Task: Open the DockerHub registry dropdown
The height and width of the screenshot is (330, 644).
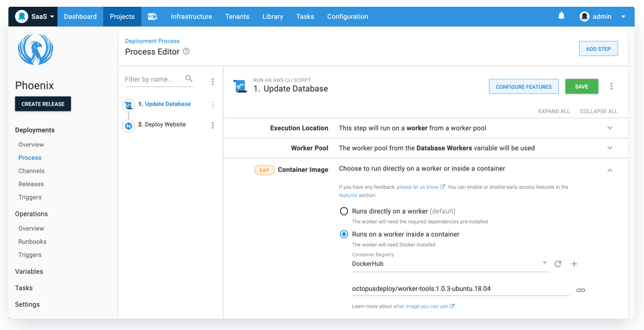Action: click(544, 263)
